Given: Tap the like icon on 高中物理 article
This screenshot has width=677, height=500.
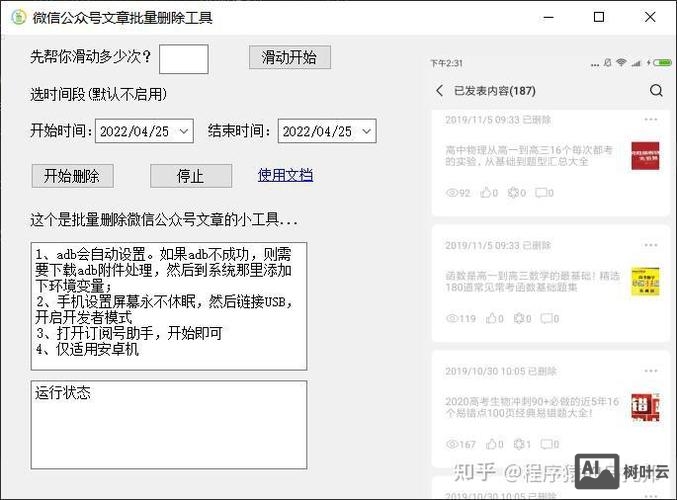Looking at the screenshot, I should 486,192.
